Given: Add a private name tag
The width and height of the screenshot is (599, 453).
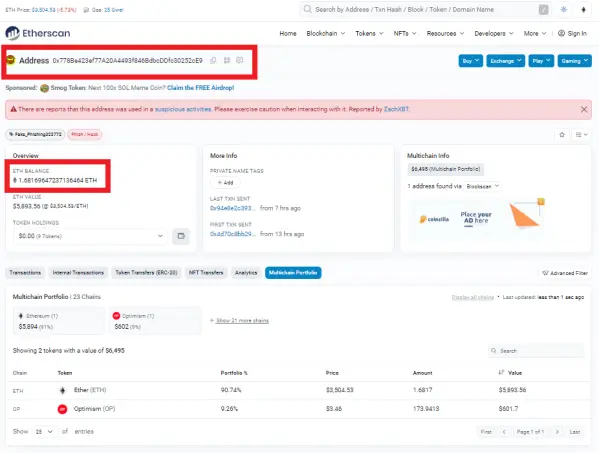Looking at the screenshot, I should point(225,183).
